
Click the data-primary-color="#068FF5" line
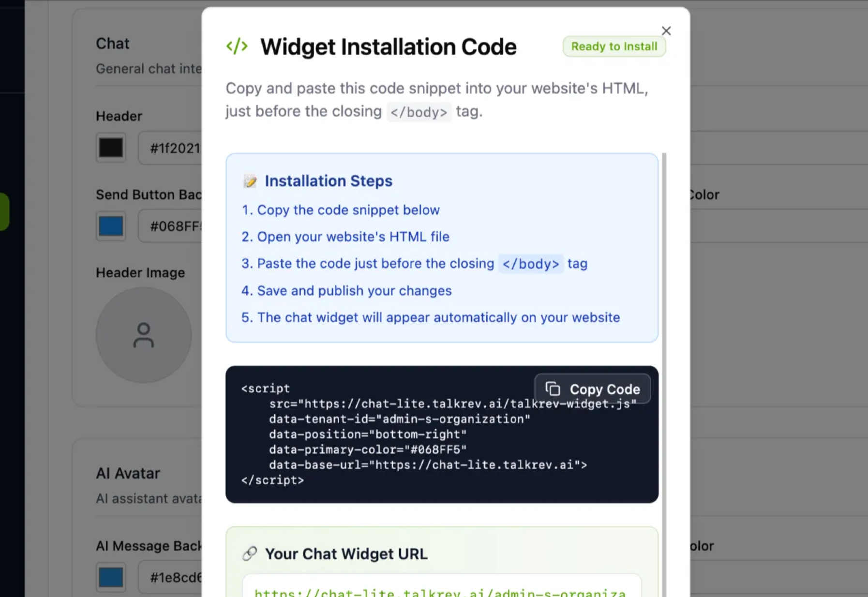point(368,449)
